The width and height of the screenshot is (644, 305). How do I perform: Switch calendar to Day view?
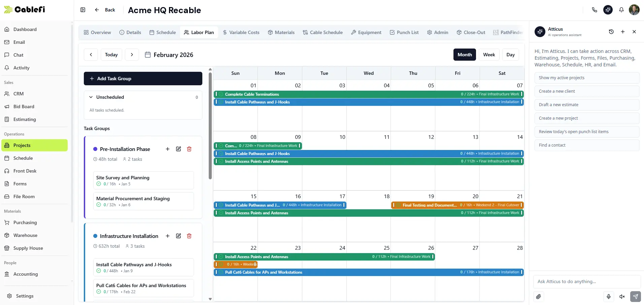click(511, 55)
